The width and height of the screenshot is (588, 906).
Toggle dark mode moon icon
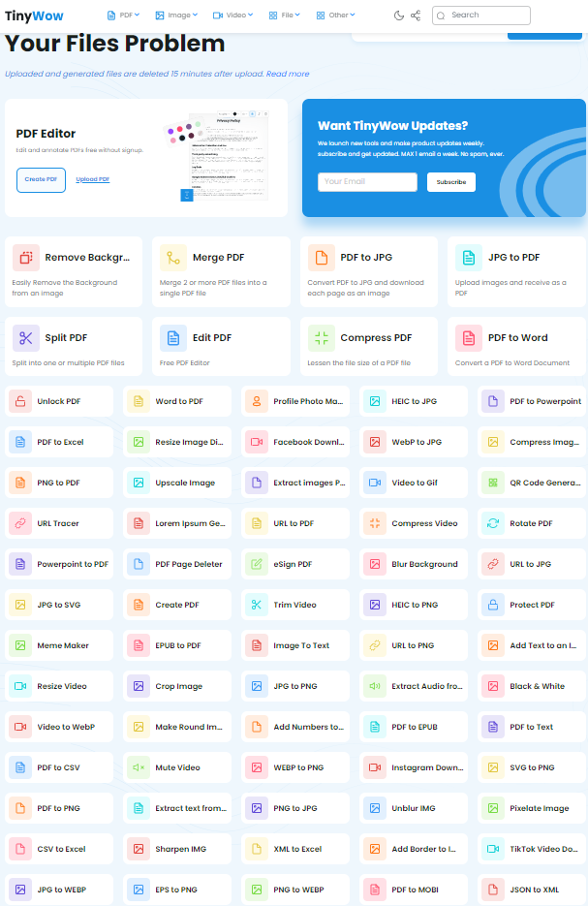click(400, 16)
